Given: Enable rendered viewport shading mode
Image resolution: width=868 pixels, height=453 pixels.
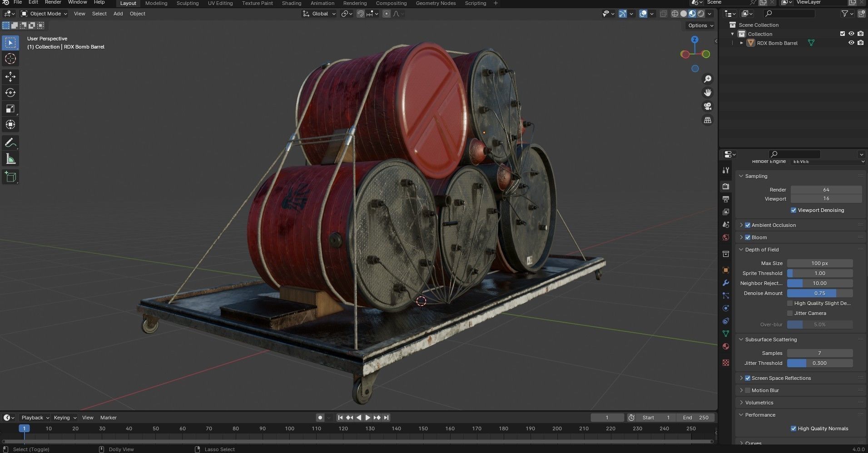Looking at the screenshot, I should pyautogui.click(x=701, y=14).
